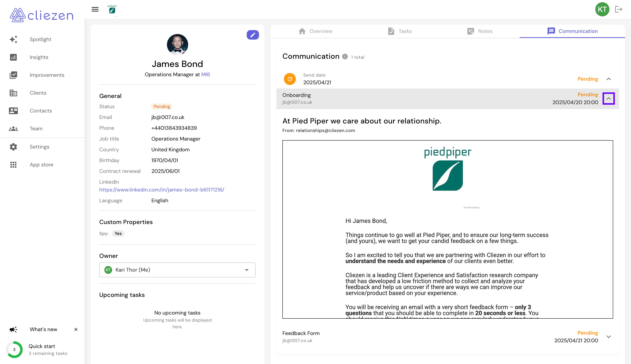Click phone number +44013843934839
This screenshot has width=631, height=364.
tap(174, 128)
